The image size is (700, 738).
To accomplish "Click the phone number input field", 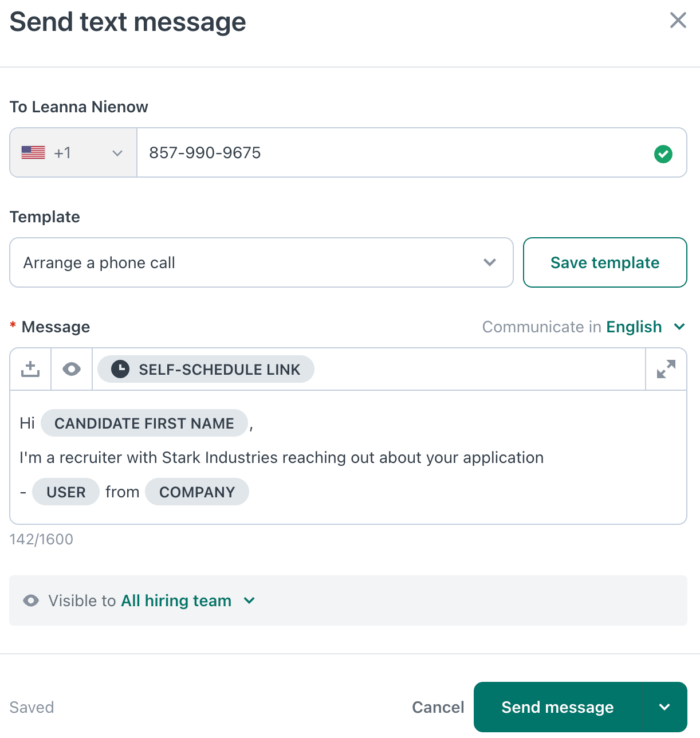I will pos(395,153).
